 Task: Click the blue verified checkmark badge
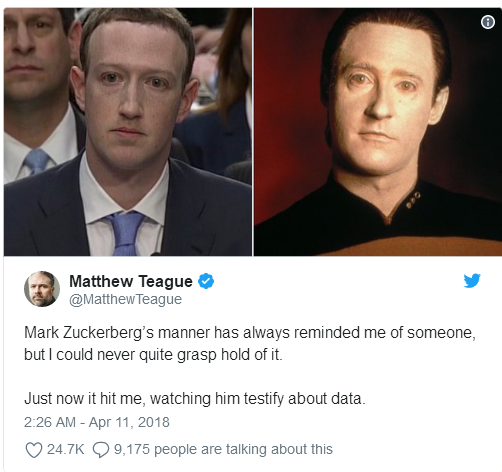click(206, 281)
